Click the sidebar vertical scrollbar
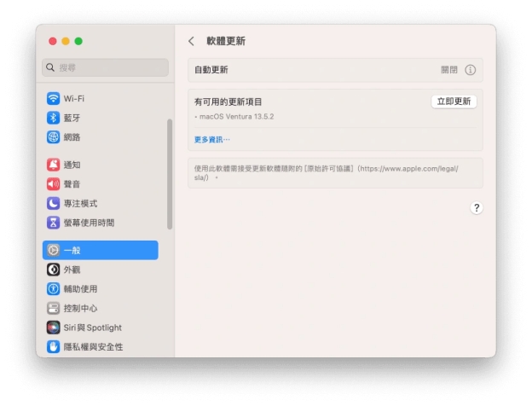 (170, 174)
